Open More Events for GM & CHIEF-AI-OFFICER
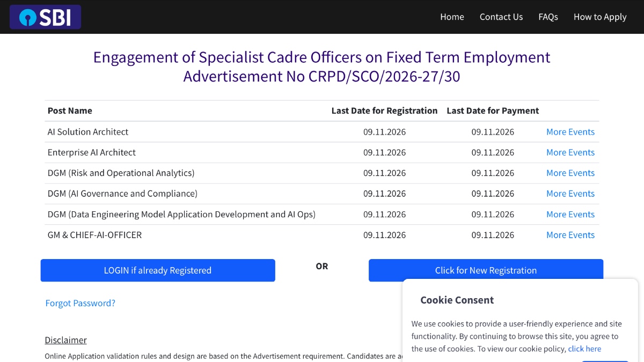Screen dimensions: 644x362 click(570, 235)
